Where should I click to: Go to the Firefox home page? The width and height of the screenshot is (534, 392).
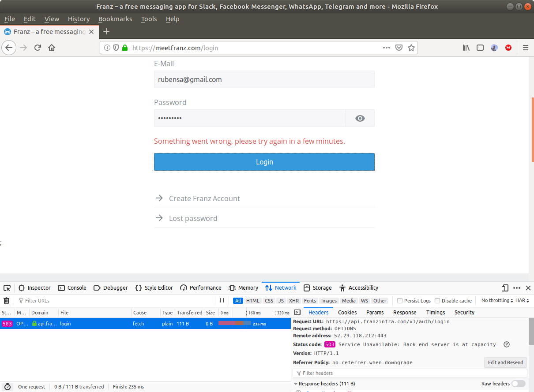pos(52,48)
